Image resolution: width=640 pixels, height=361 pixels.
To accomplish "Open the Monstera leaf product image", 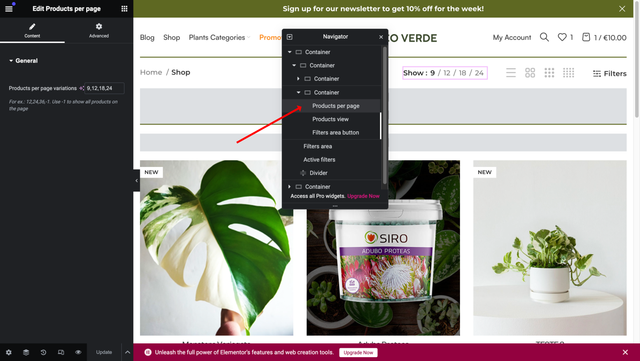I will [216, 248].
